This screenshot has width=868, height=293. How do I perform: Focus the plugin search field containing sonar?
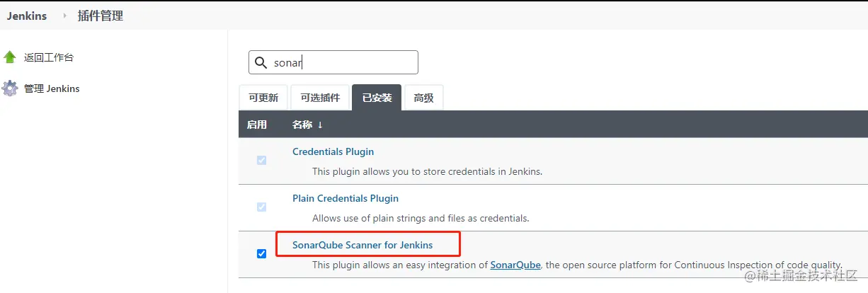pos(343,62)
